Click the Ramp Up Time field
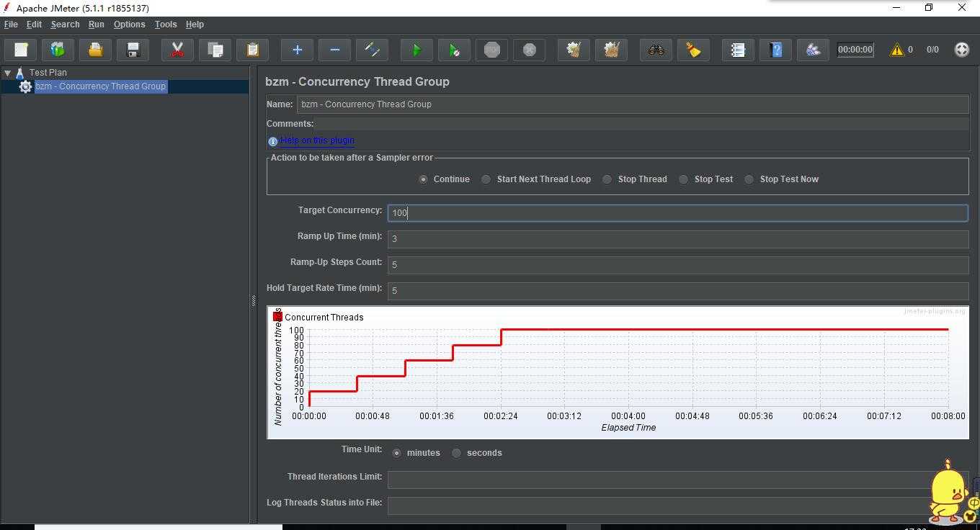The width and height of the screenshot is (980, 530). coord(677,238)
